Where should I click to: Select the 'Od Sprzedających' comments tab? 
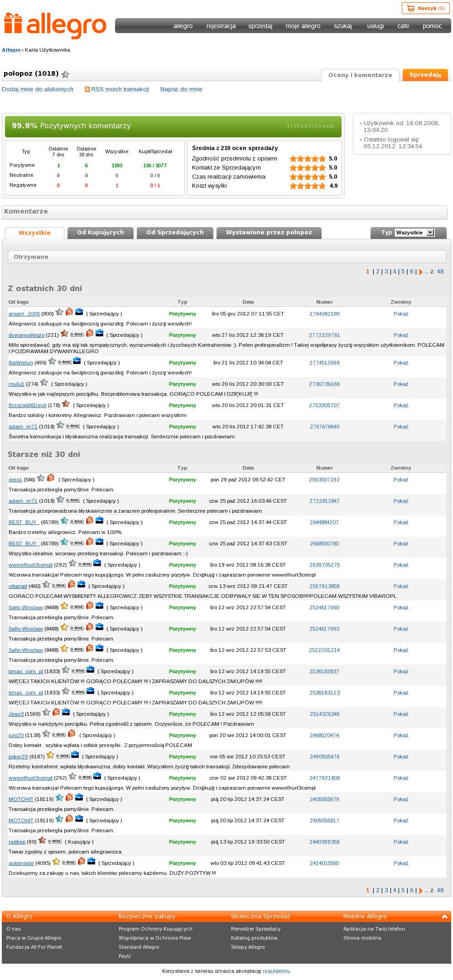click(175, 233)
